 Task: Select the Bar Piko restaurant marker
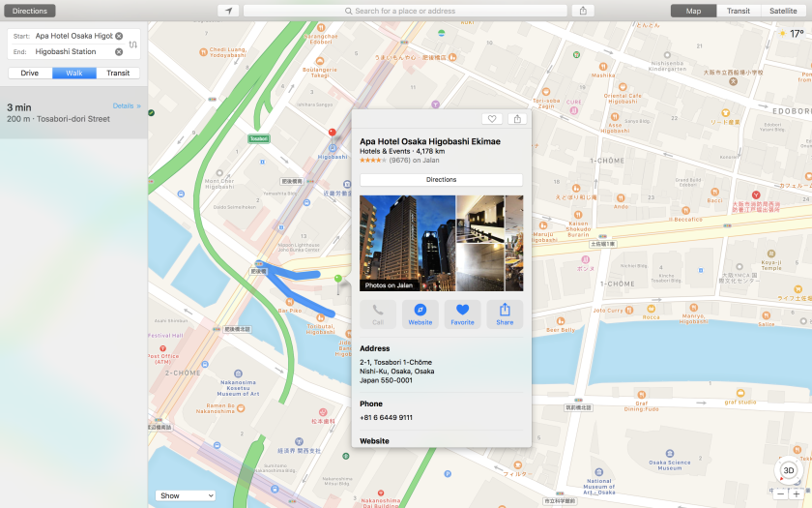pyautogui.click(x=289, y=302)
